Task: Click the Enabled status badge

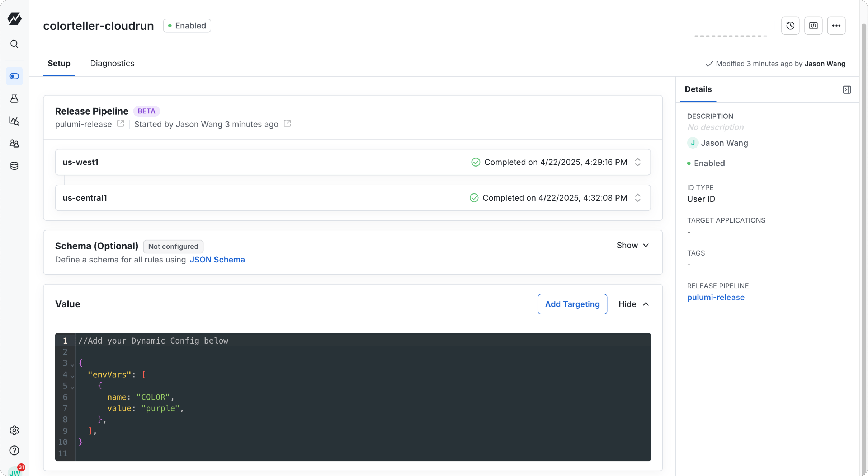Action: pos(187,25)
